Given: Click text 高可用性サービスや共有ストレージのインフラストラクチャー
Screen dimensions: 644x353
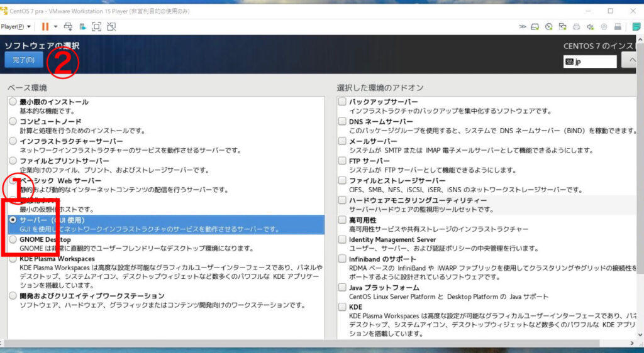Looking at the screenshot, I should [x=438, y=229].
